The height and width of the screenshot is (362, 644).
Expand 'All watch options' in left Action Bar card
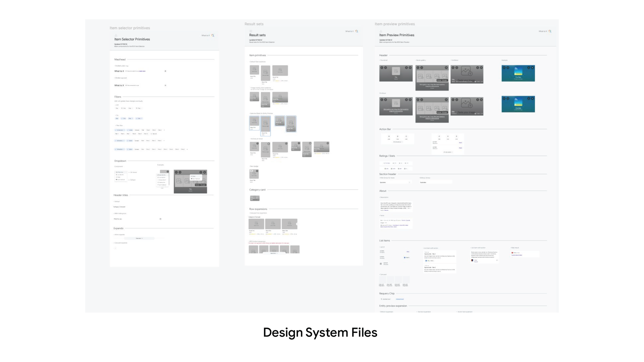(397, 142)
